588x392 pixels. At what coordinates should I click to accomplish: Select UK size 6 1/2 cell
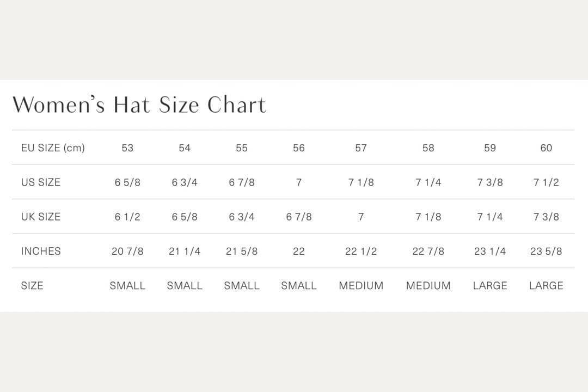tap(127, 217)
